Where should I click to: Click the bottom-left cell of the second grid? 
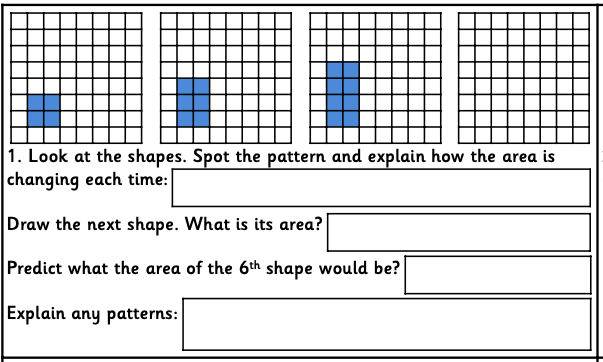(169, 135)
